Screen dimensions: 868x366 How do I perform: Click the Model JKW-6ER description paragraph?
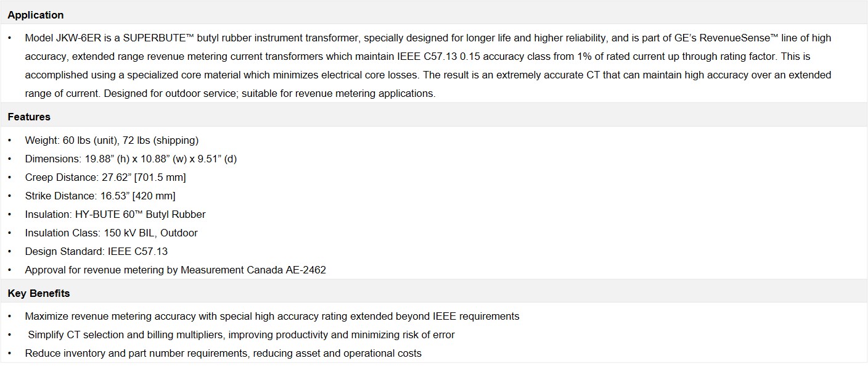pos(428,65)
